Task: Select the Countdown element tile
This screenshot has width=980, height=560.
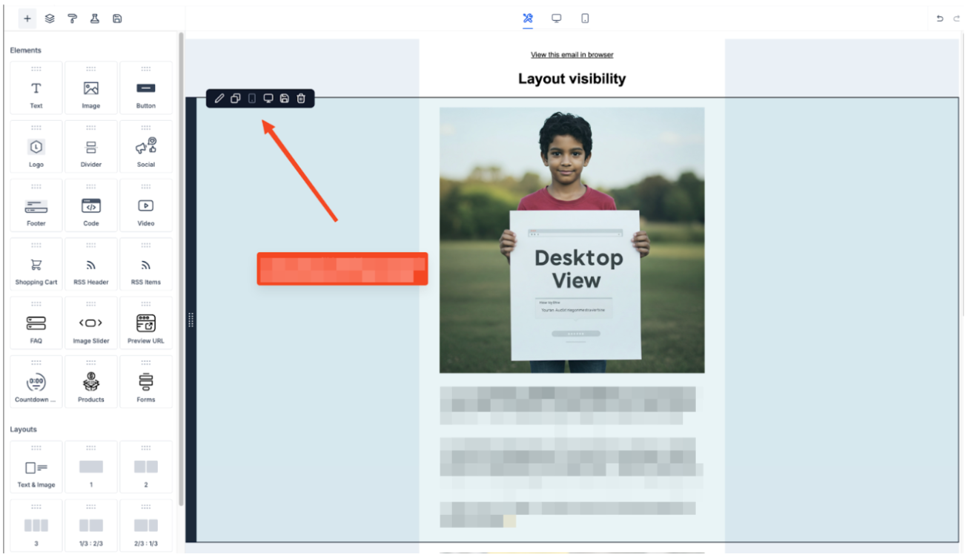Action: click(36, 382)
